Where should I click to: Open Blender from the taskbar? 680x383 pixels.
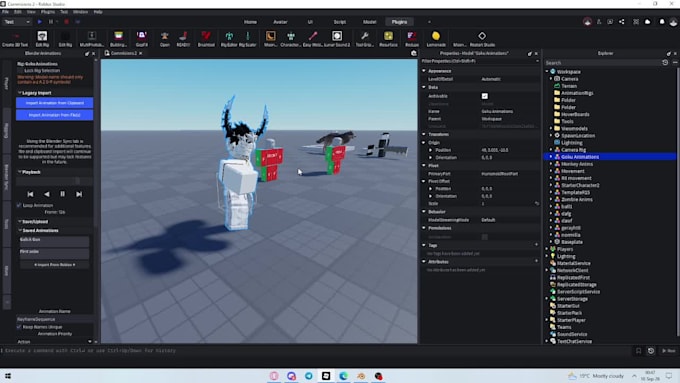coord(361,376)
